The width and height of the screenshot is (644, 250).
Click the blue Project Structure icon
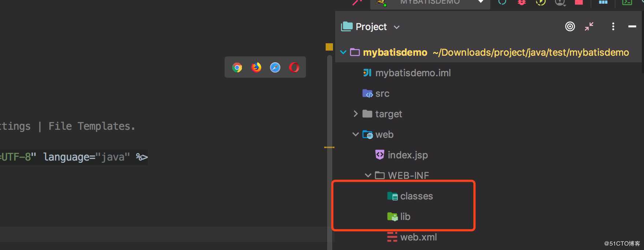(603, 2)
